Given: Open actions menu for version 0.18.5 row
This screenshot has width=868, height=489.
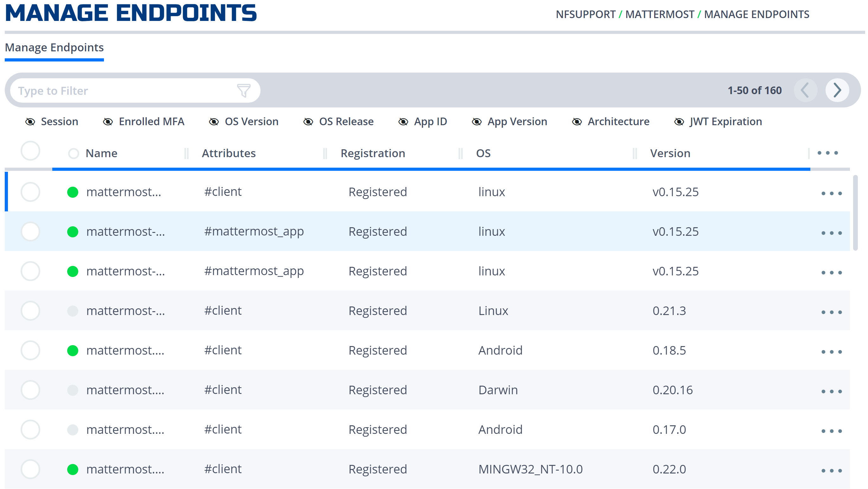Looking at the screenshot, I should 831,352.
